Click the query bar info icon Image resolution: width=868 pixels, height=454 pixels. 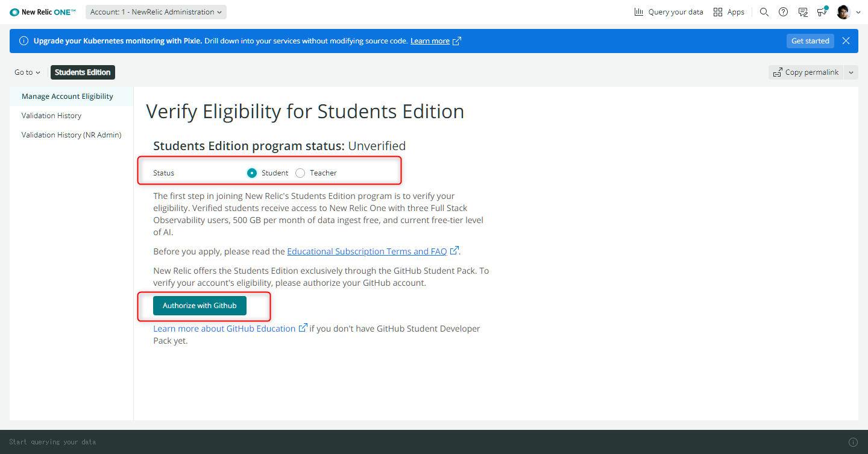853,442
